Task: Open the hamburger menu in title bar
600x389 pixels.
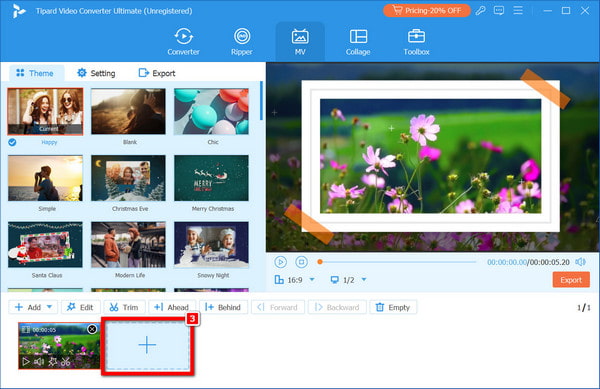Action: [x=518, y=11]
